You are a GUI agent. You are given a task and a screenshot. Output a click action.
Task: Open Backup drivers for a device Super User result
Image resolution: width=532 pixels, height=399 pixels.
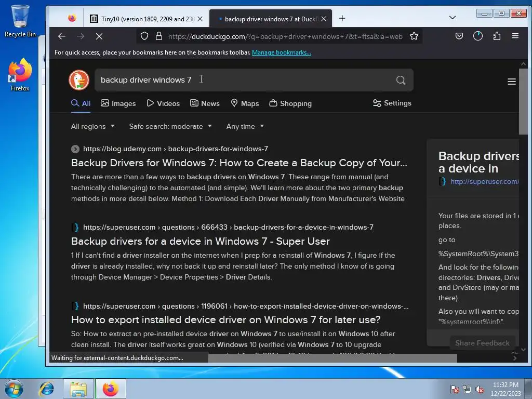(x=200, y=241)
